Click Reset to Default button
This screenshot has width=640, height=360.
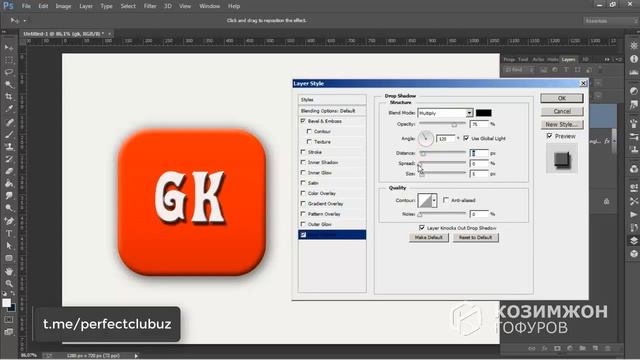[475, 237]
